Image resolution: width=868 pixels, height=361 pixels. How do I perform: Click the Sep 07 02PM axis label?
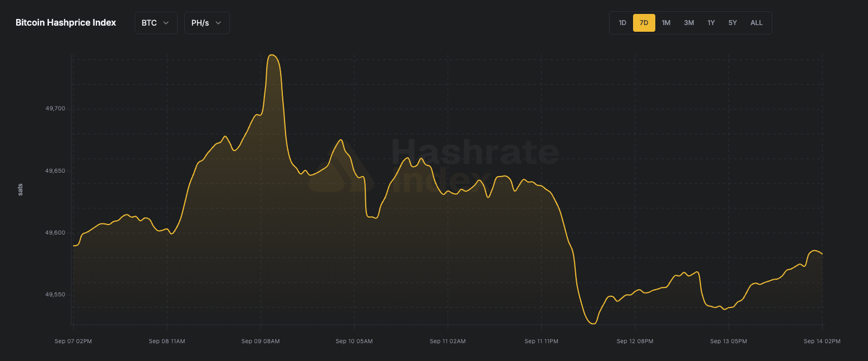(73, 341)
